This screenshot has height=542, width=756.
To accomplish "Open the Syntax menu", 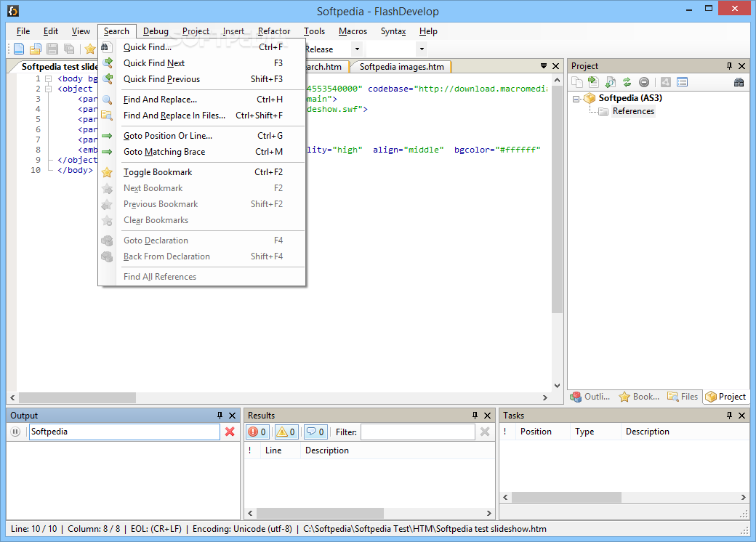I will click(x=393, y=31).
